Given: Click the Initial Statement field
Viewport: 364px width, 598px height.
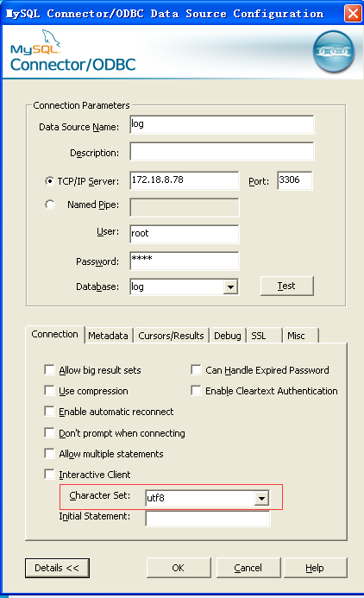Looking at the screenshot, I should 208,519.
